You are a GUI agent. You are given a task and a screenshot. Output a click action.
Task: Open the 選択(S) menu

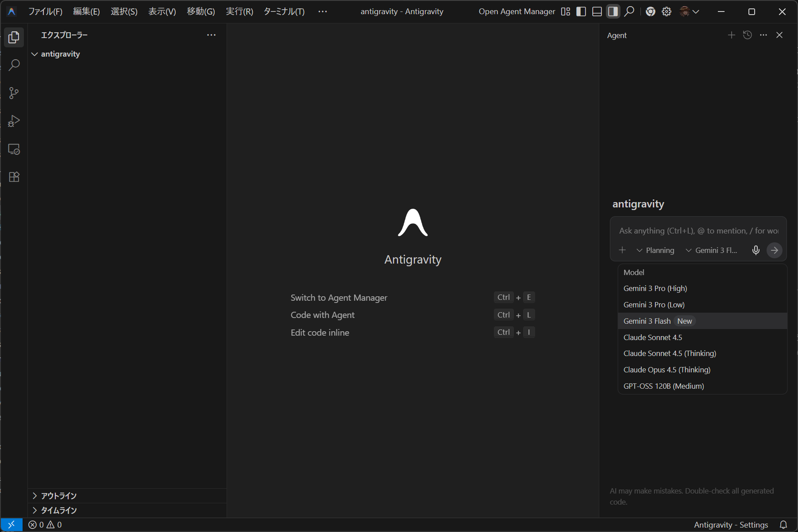(124, 11)
